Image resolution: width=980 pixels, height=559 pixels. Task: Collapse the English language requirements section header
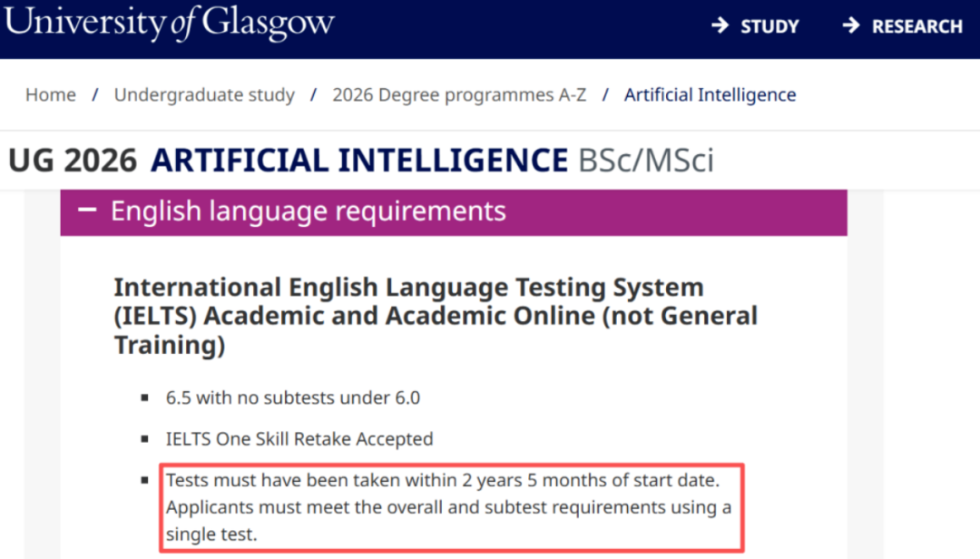309,211
